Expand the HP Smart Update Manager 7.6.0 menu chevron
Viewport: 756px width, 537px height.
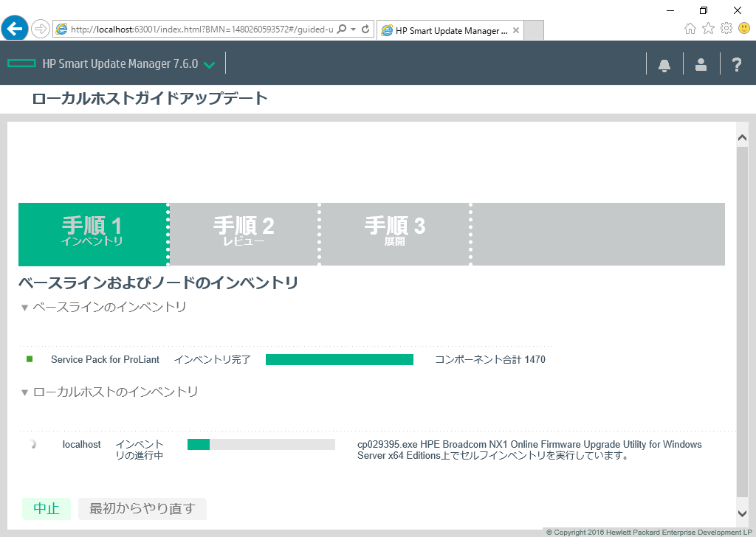click(209, 64)
